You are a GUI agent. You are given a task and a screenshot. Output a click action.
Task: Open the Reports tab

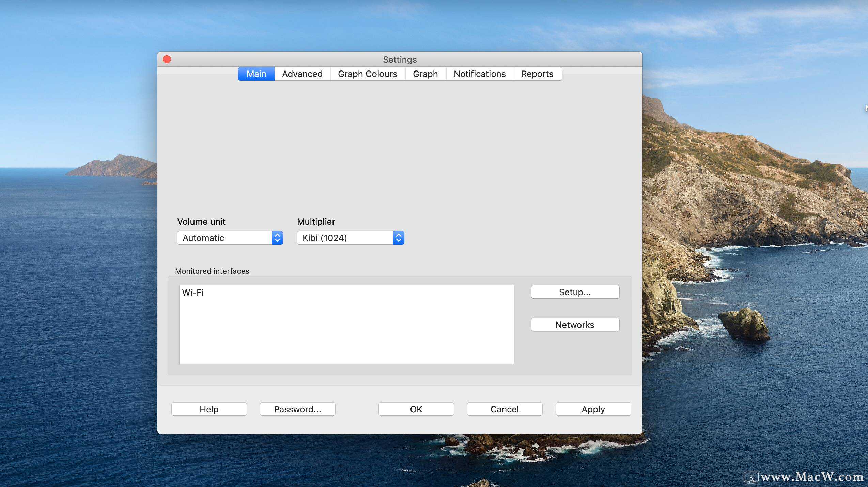point(537,74)
